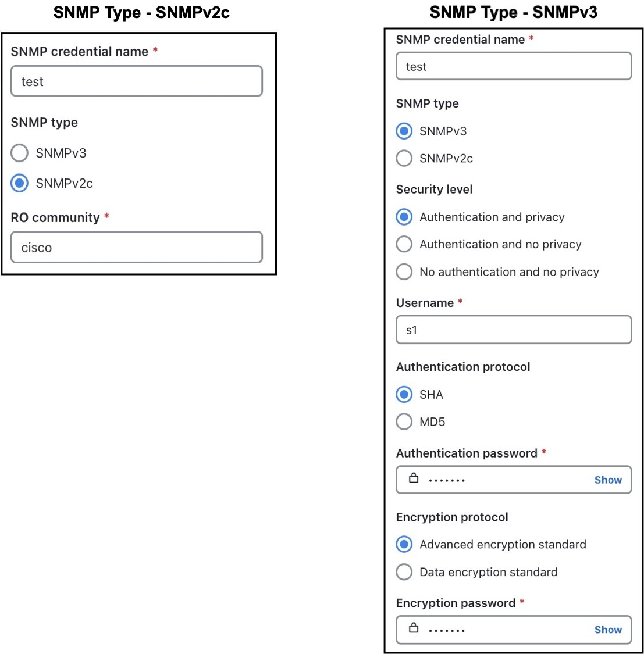Show the Encryption password text
Image resolution: width=644 pixels, height=654 pixels.
click(x=607, y=630)
